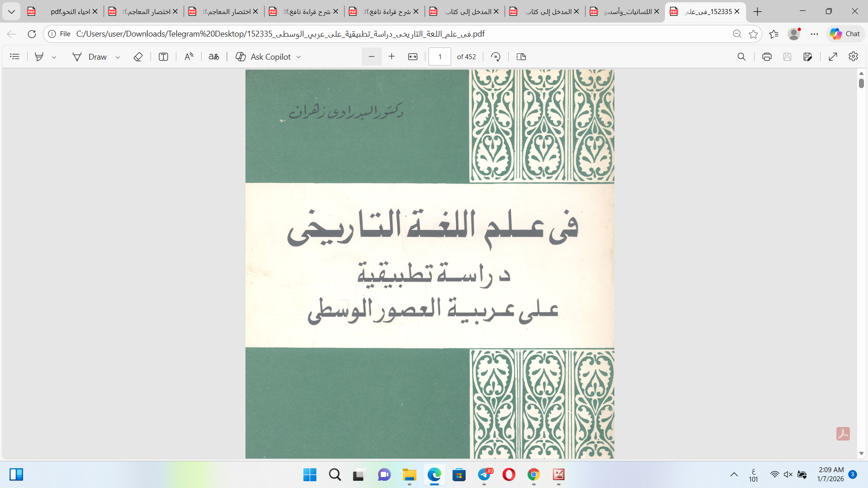Open Settings and more menu
868x488 pixels.
[x=814, y=34]
